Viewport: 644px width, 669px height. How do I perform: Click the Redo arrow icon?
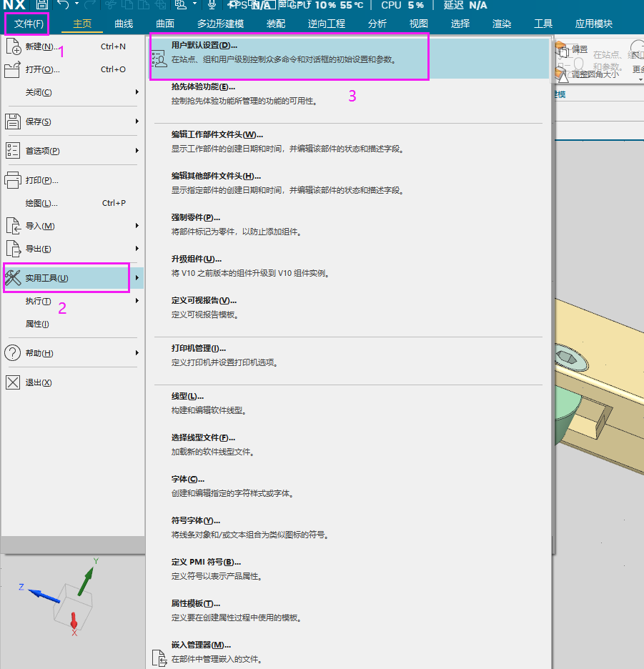[x=90, y=4]
